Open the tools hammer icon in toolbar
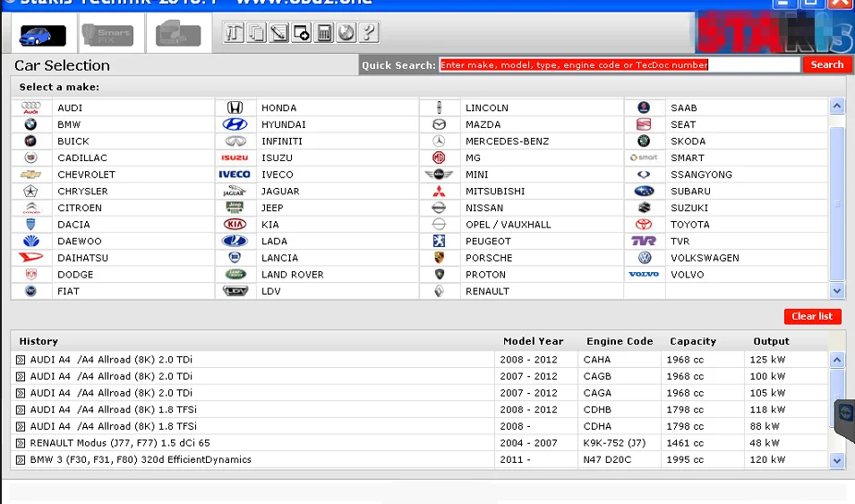Viewport: 855px width, 504px height. (x=234, y=33)
